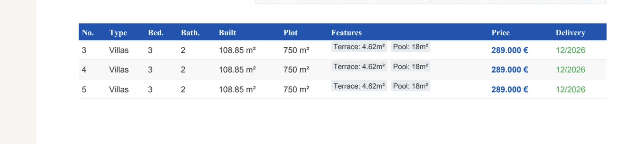
Task: Click the Pool: 18m² tag in villa 4's row
Action: (x=410, y=67)
